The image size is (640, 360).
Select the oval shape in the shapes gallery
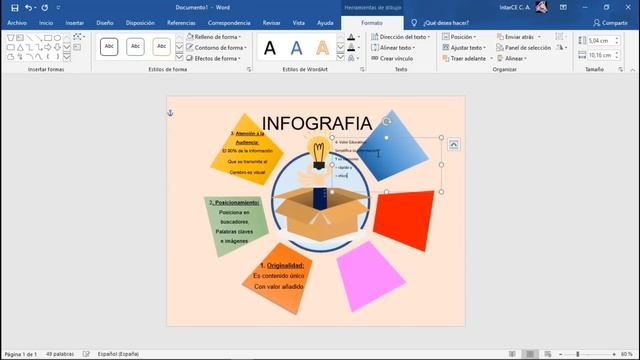pyautogui.click(x=58, y=38)
